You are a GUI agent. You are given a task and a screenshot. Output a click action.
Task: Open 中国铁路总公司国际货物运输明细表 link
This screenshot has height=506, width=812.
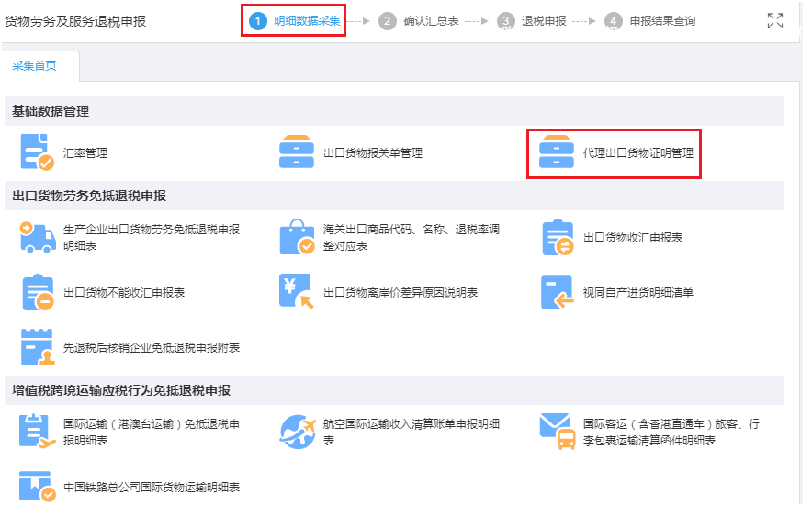click(151, 487)
